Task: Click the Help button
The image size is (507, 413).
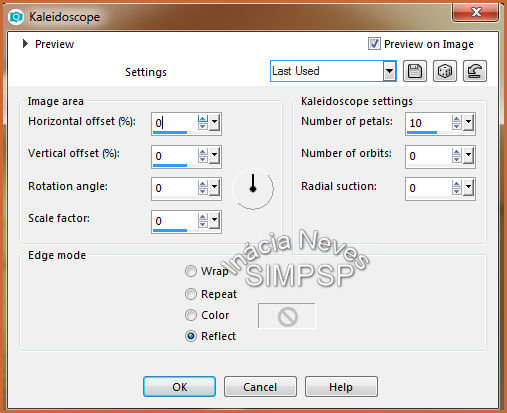Action: click(341, 387)
